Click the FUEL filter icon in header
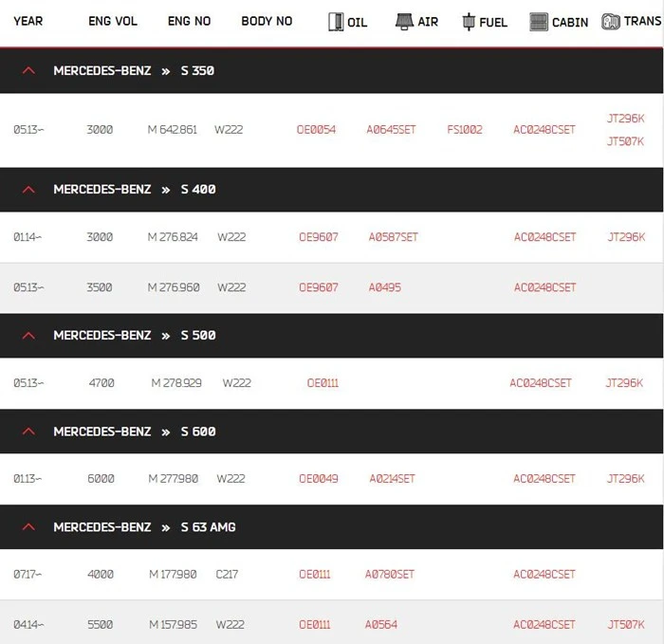 469,22
